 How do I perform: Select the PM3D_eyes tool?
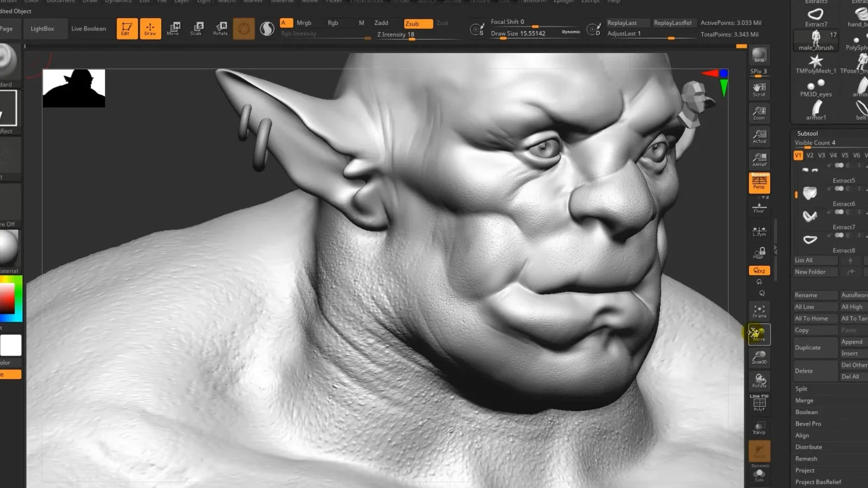pyautogui.click(x=816, y=88)
